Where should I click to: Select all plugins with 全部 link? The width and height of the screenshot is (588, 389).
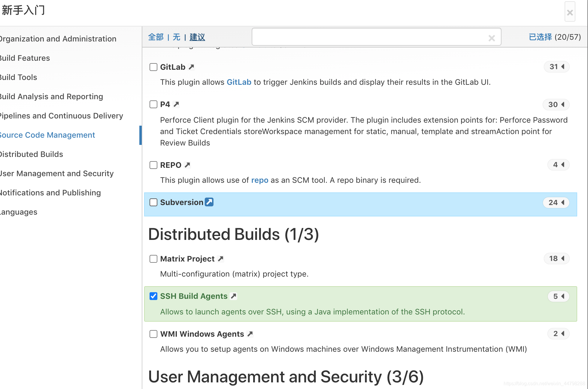(x=156, y=37)
